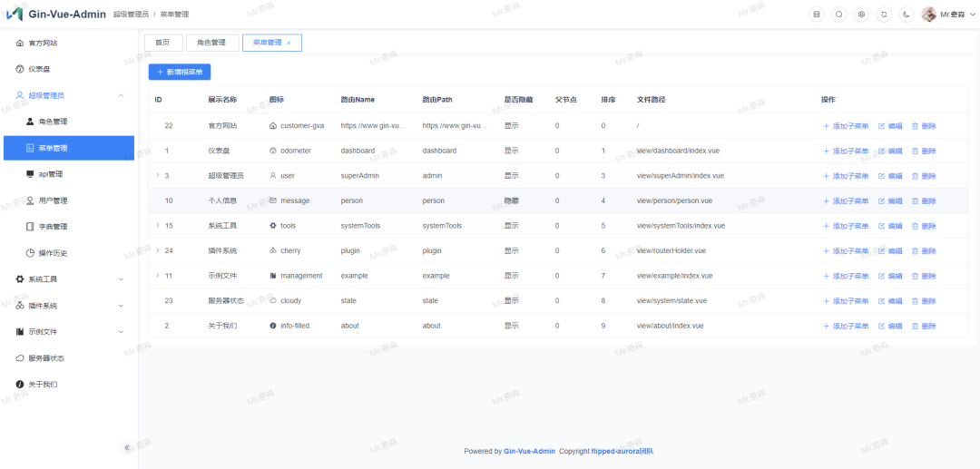Click the search icon in top bar

tap(838, 15)
